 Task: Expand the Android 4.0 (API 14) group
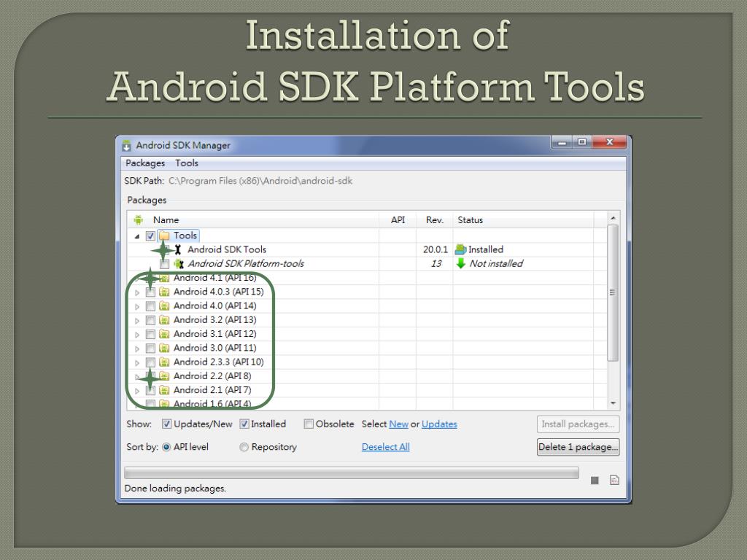click(137, 306)
